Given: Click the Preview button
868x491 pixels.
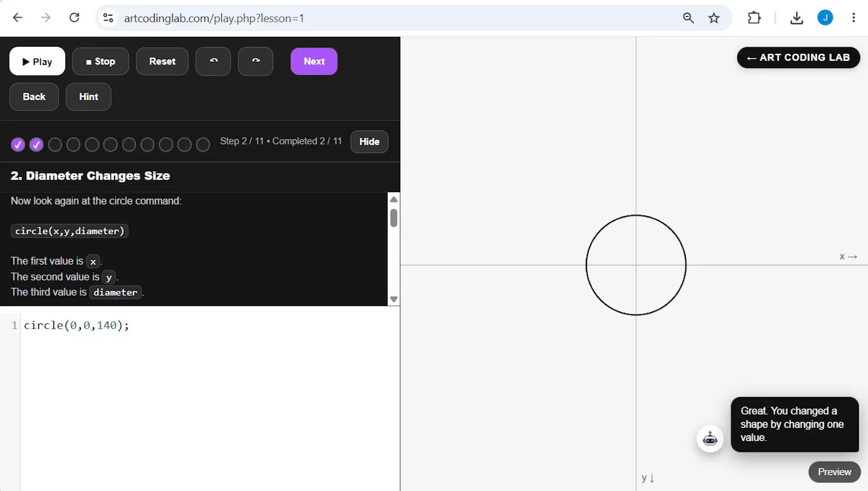Looking at the screenshot, I should (834, 472).
